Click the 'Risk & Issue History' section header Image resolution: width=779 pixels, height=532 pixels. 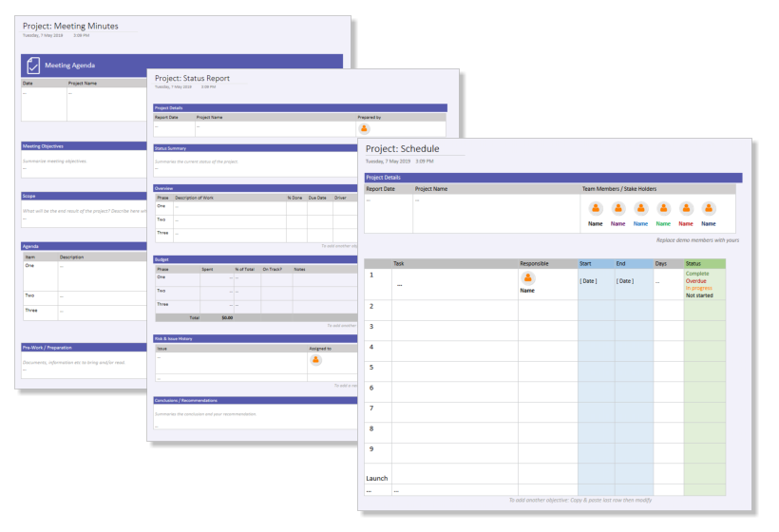click(x=256, y=339)
